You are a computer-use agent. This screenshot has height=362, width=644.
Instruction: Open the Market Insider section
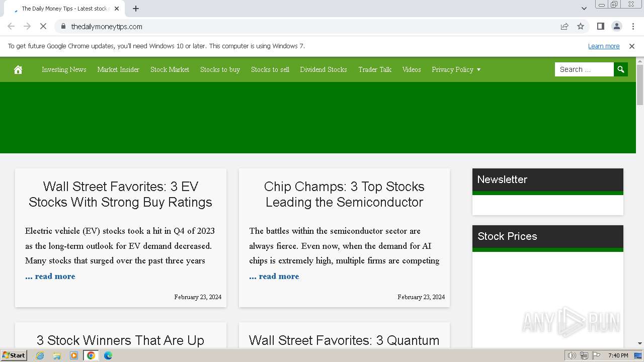tap(118, 69)
